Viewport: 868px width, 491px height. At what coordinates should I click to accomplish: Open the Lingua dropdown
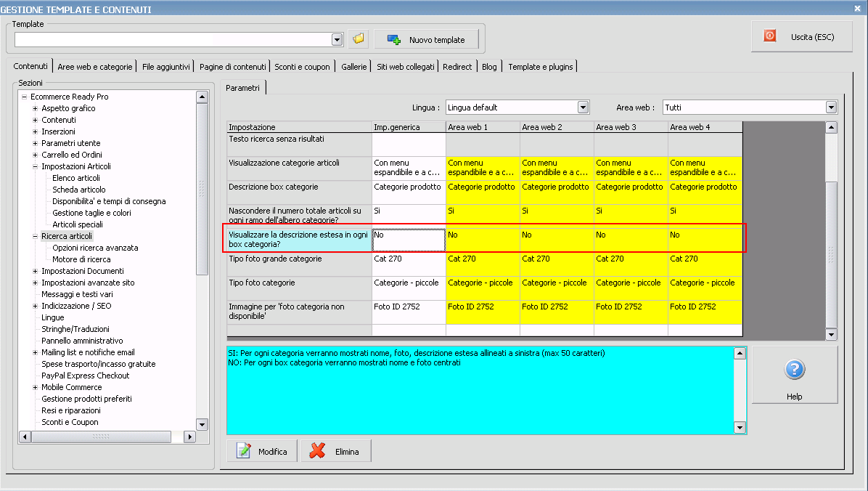click(583, 107)
